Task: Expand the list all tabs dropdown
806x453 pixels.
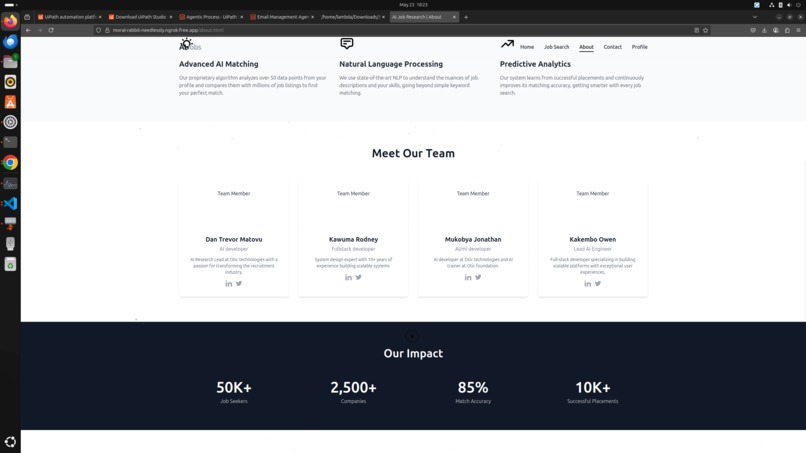Action: pos(755,17)
